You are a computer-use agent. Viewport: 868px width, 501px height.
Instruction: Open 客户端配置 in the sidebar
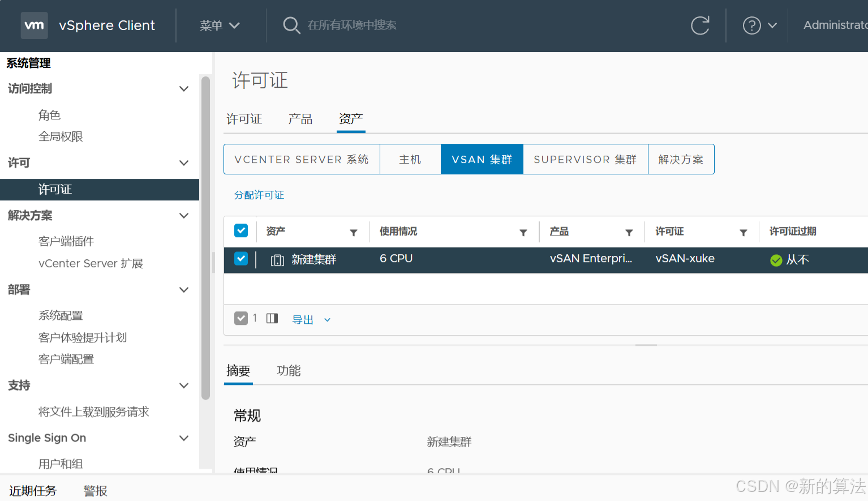(x=66, y=359)
